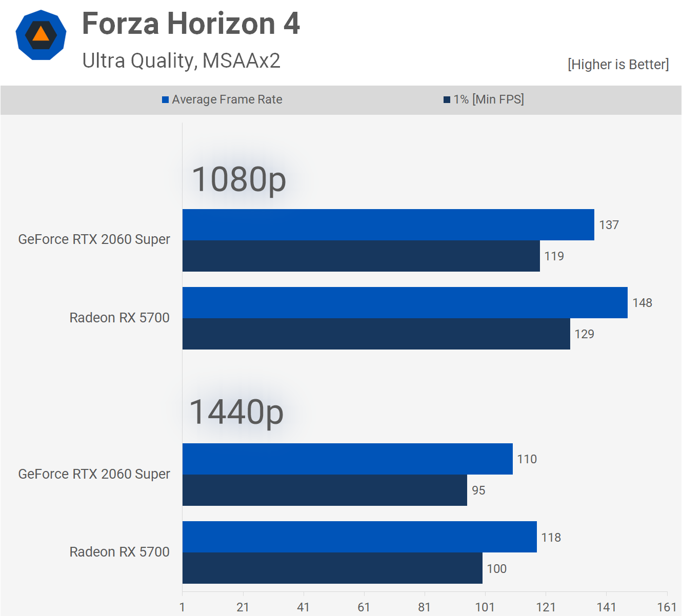682x616 pixels.
Task: Click the Radeon RX 5700 label under 1440p
Action: click(119, 552)
